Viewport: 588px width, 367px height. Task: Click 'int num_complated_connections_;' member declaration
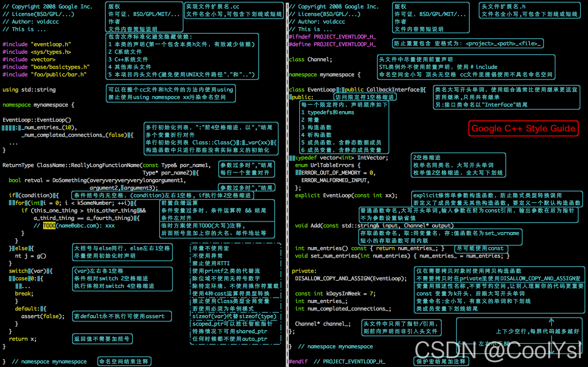tap(343, 309)
